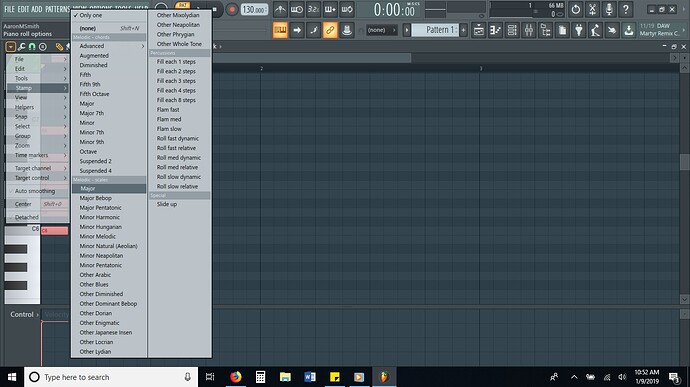Toggle the countdown before recording icon
Viewport: 690px width, 387px height.
click(x=313, y=9)
